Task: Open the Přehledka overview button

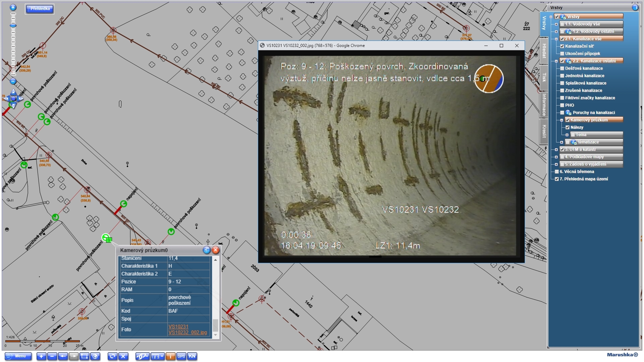Action: [40, 9]
